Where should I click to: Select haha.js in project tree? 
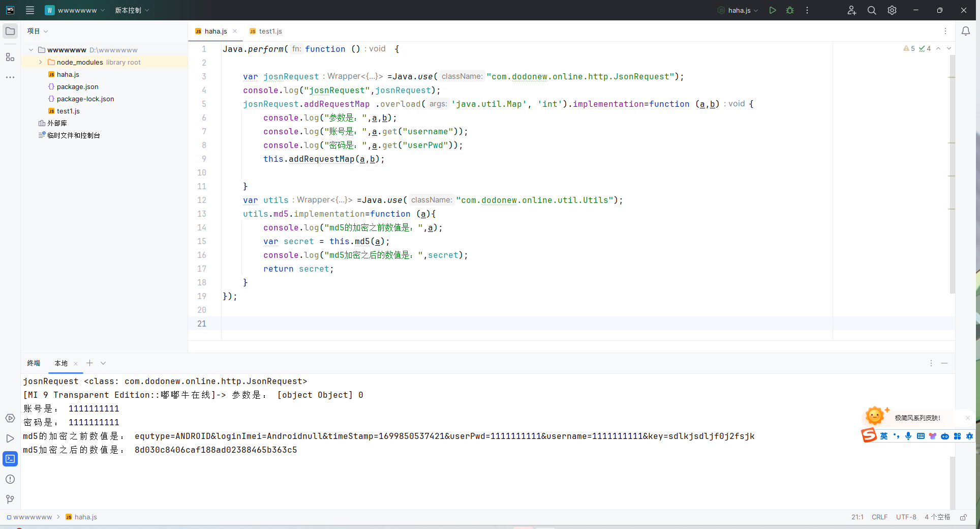(68, 74)
